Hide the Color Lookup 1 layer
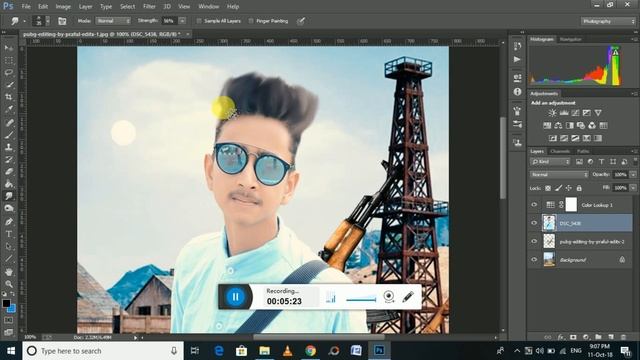640x360 pixels. point(534,205)
